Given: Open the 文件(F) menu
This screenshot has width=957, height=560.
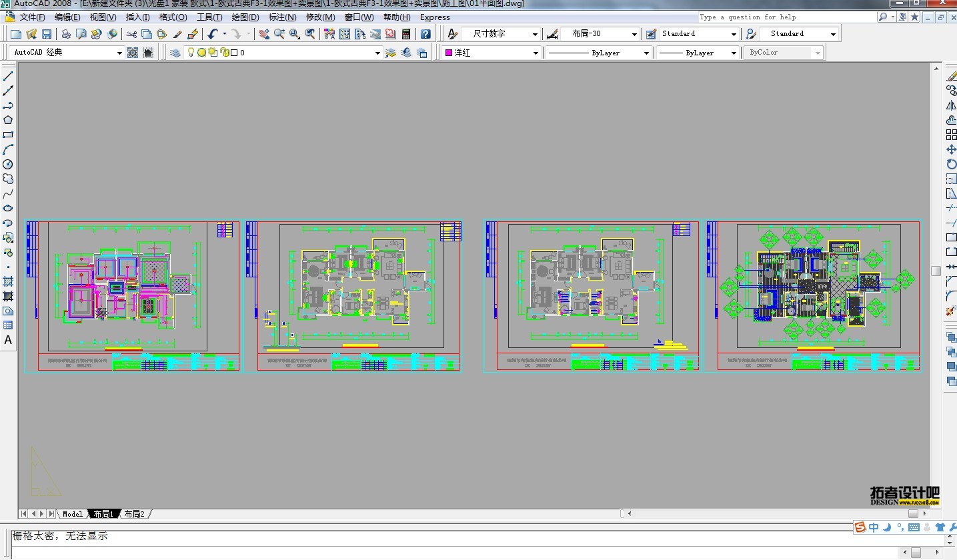Looking at the screenshot, I should point(33,17).
